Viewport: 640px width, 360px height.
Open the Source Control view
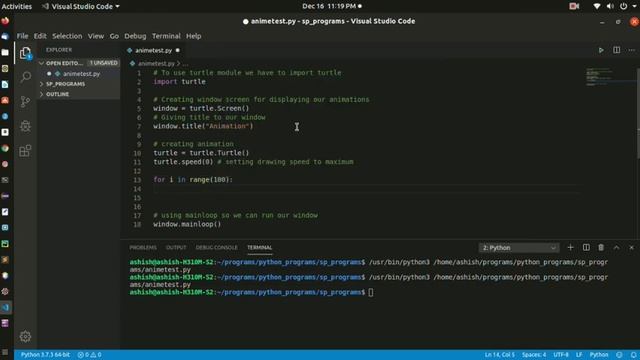click(x=25, y=101)
